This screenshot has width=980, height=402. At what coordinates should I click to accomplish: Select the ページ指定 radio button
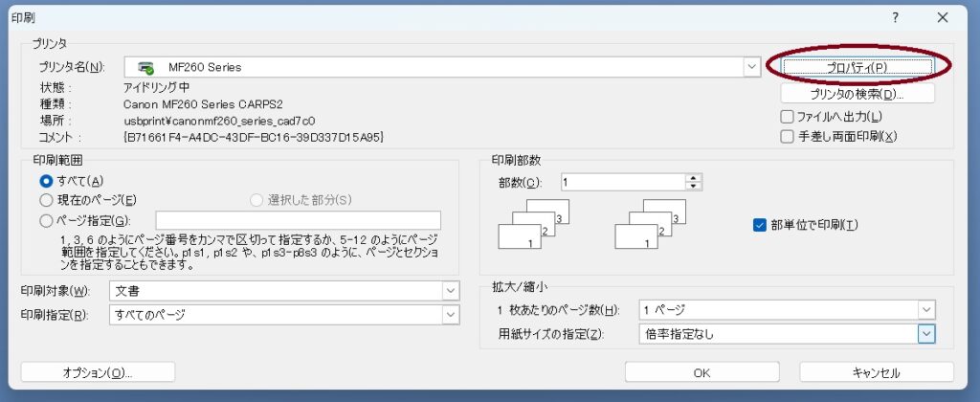(x=46, y=220)
